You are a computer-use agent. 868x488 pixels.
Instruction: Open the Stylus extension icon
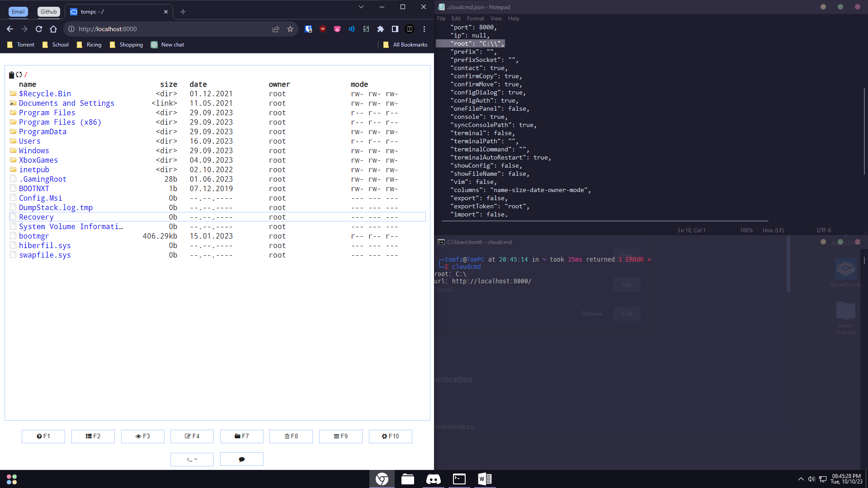[x=366, y=29]
